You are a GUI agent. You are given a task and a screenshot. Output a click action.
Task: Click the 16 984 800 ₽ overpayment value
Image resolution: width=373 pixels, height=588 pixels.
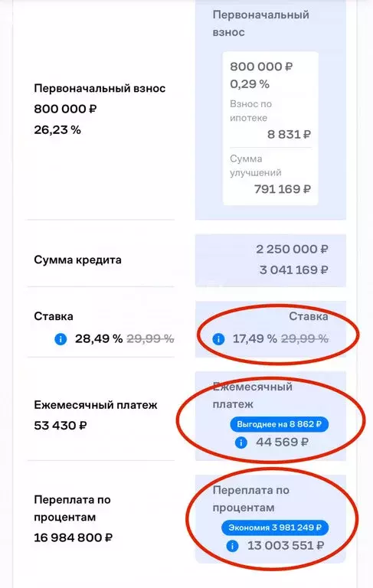click(x=74, y=537)
